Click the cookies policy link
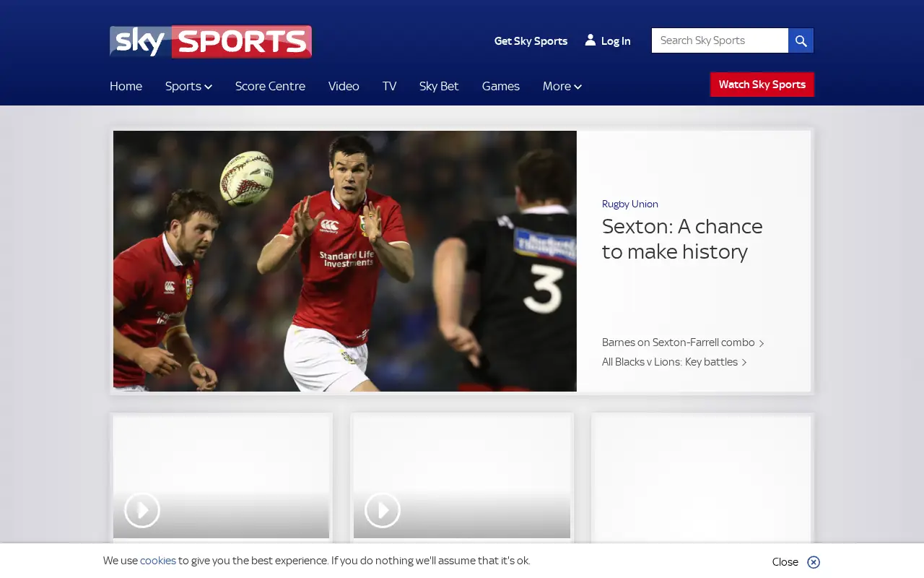Image resolution: width=924 pixels, height=578 pixels. pyautogui.click(x=158, y=561)
